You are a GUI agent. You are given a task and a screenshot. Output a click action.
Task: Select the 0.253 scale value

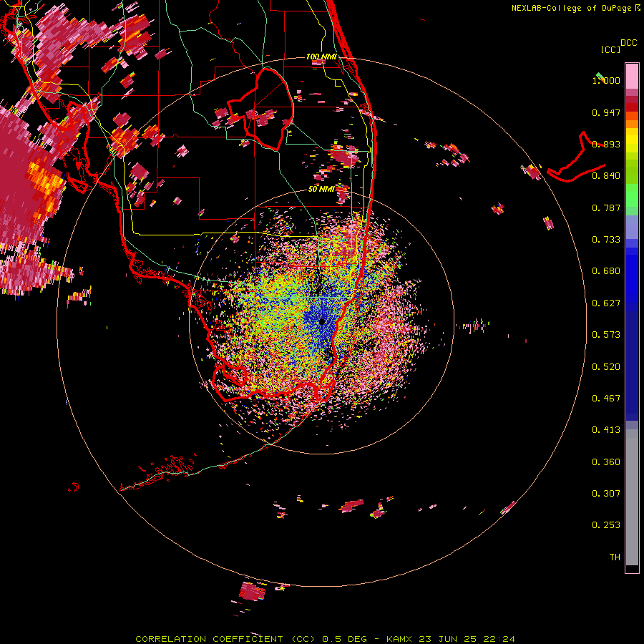[x=606, y=525]
